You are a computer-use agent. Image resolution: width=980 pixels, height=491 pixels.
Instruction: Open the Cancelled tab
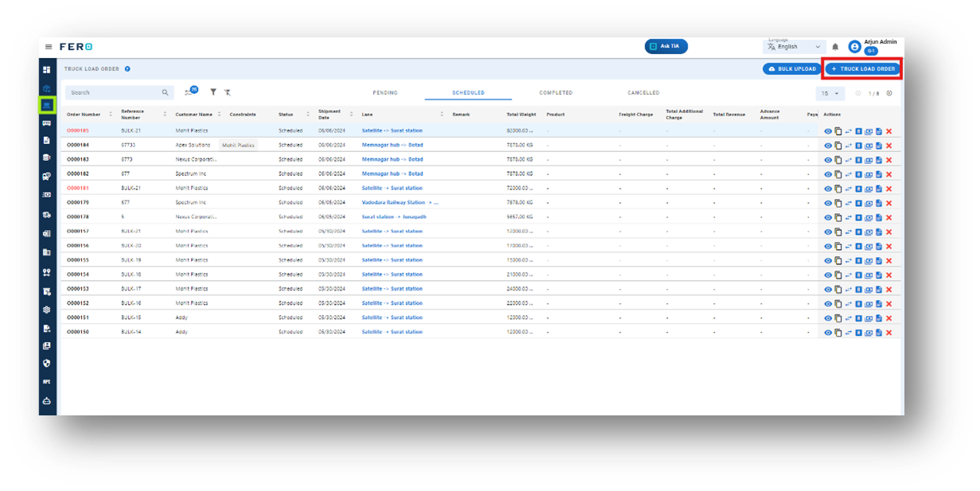point(644,93)
